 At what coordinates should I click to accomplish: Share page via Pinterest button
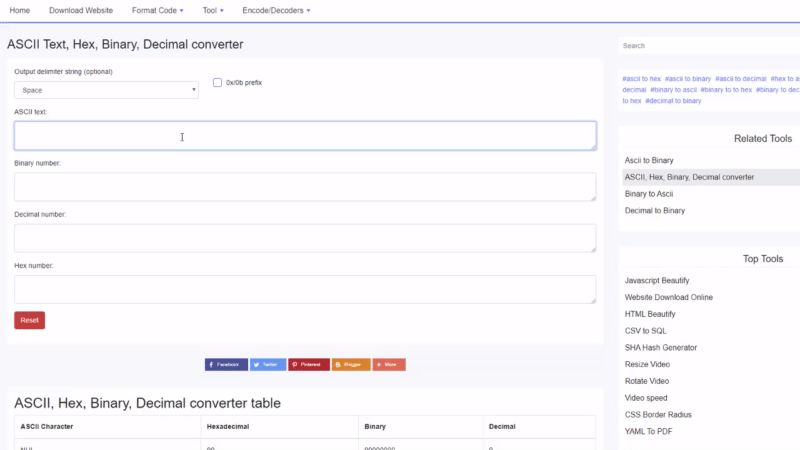tap(309, 365)
